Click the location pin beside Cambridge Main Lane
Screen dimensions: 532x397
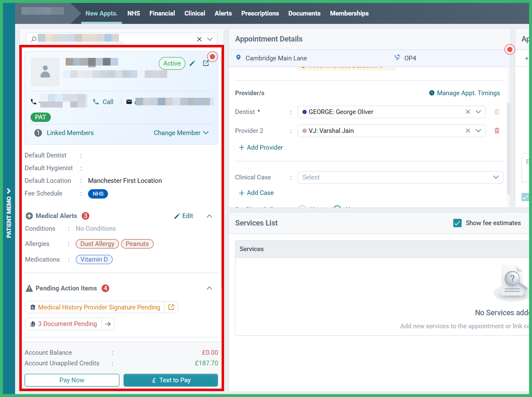coord(239,58)
